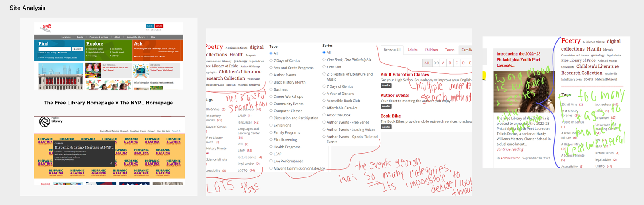Screen dimensions: 644x205
Task: Open 'Get Help' in the NYPL menu
Action: pos(166,131)
